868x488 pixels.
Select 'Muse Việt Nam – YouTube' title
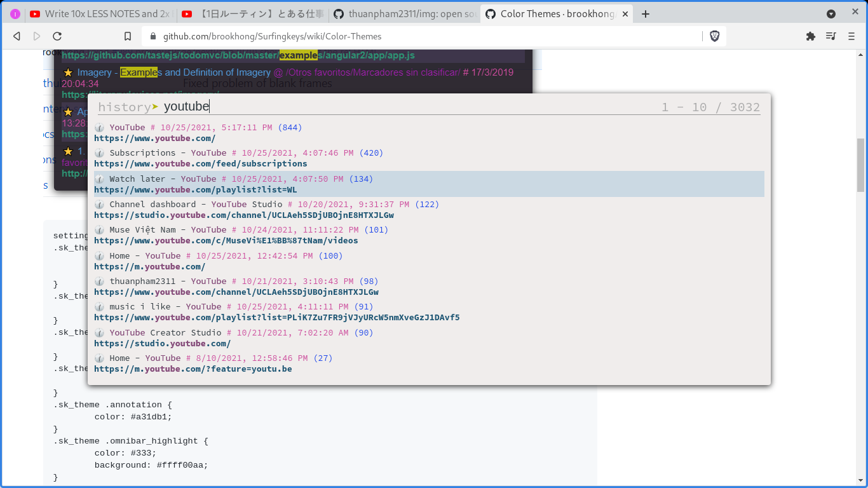coord(168,230)
